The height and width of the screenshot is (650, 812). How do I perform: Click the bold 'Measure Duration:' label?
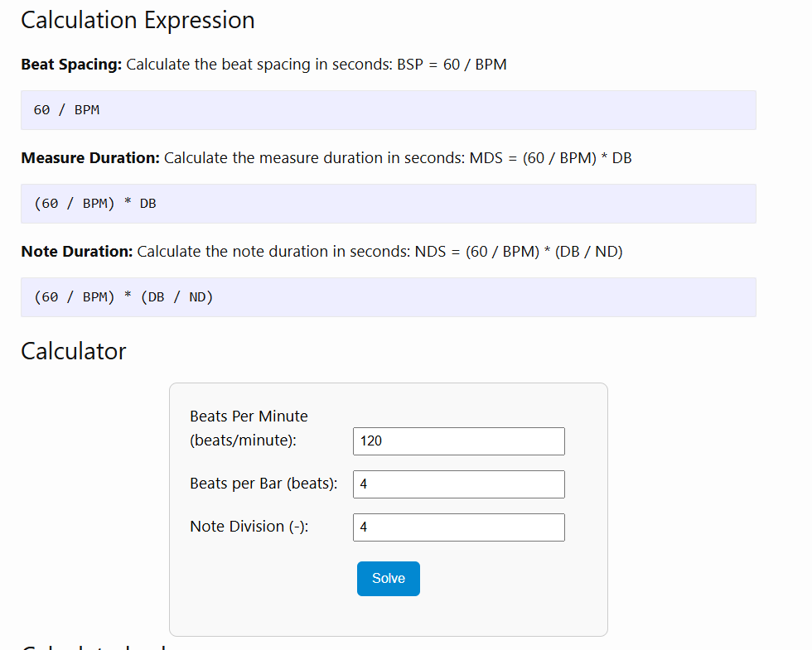pyautogui.click(x=90, y=158)
